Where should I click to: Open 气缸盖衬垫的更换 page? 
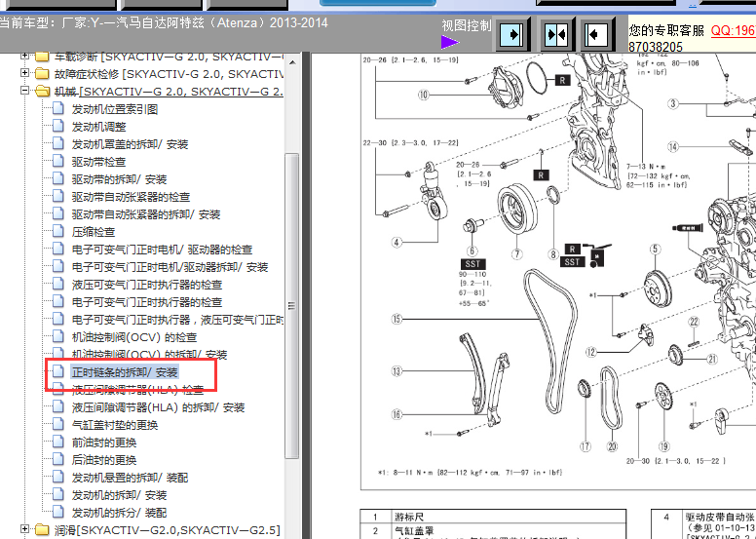(x=115, y=425)
